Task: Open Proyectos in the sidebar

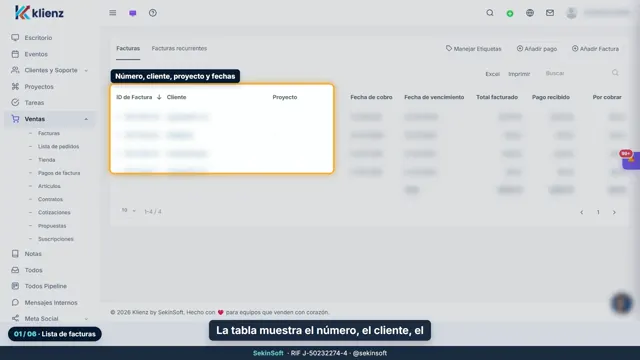Action: pos(39,87)
